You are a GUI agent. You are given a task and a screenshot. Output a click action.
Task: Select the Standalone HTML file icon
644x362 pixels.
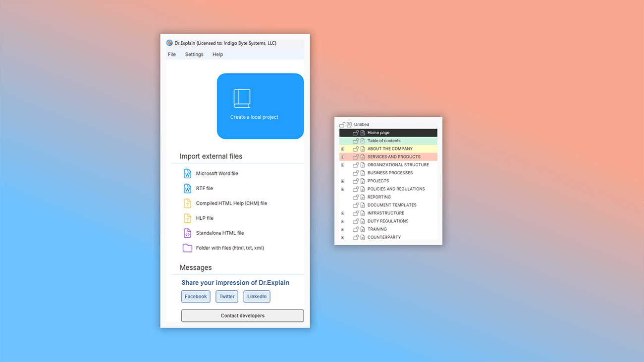click(x=187, y=233)
